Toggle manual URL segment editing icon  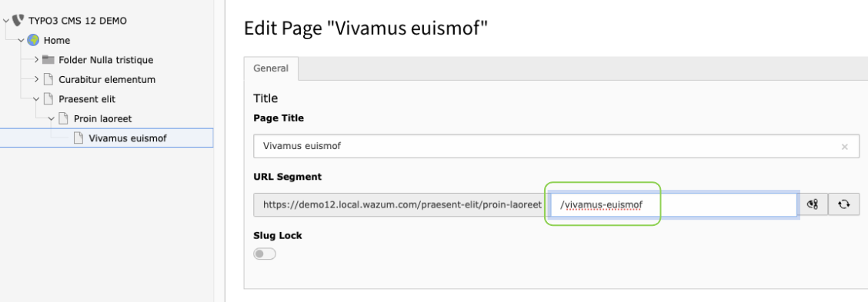(813, 204)
